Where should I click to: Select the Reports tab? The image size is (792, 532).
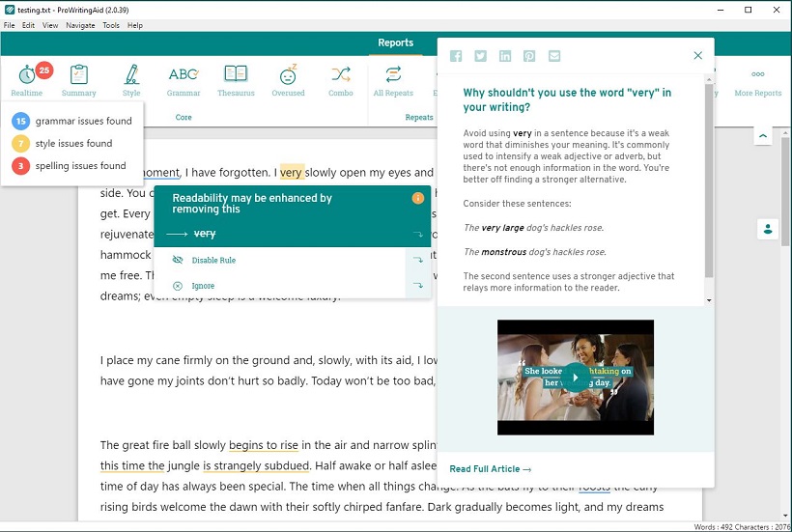pyautogui.click(x=395, y=42)
